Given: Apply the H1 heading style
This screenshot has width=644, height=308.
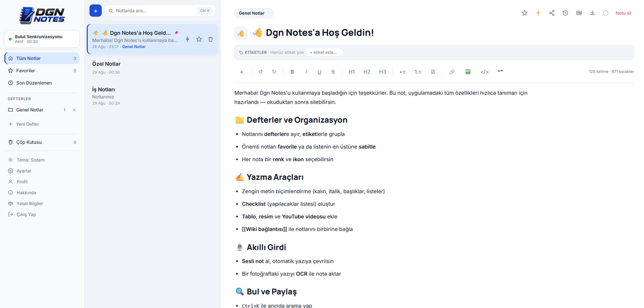Looking at the screenshot, I should (352, 72).
